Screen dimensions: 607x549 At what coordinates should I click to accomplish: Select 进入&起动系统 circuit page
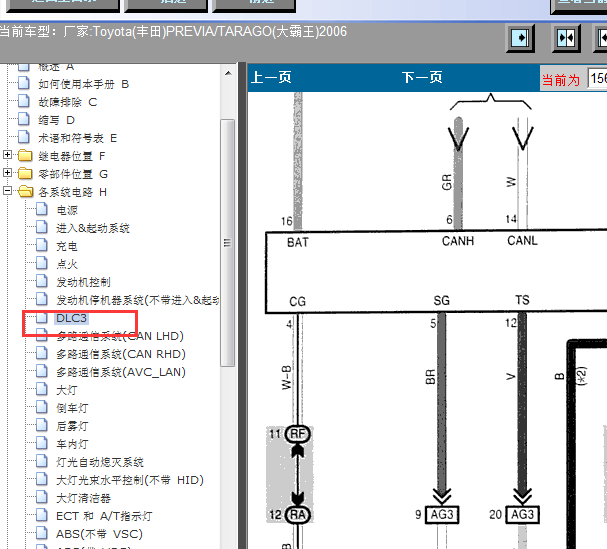pyautogui.click(x=93, y=228)
